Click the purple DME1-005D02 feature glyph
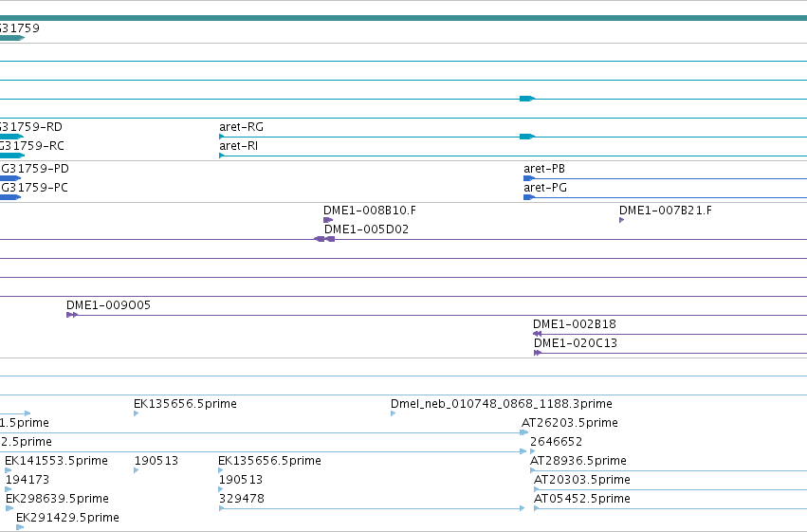 click(x=324, y=239)
